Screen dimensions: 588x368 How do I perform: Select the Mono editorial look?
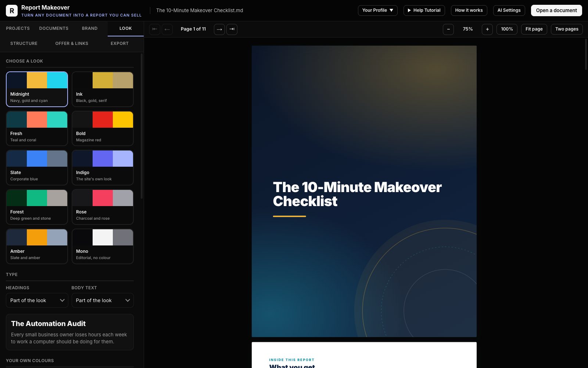[103, 246]
